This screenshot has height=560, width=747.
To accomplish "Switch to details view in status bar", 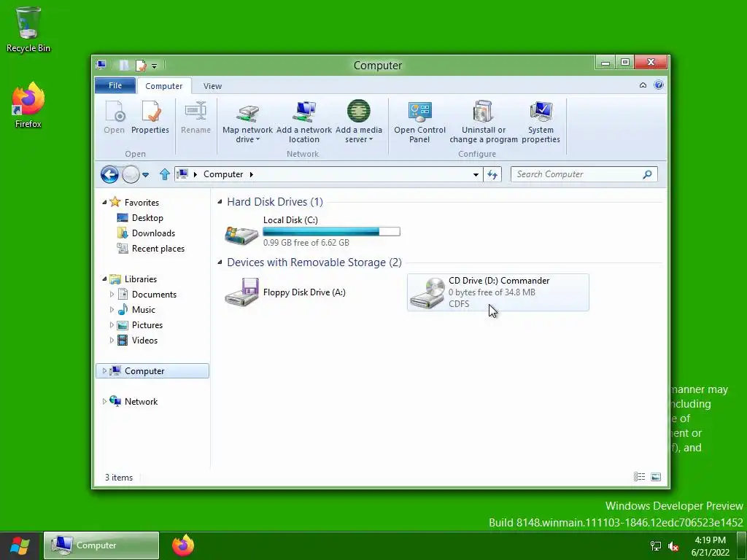I will coord(639,477).
